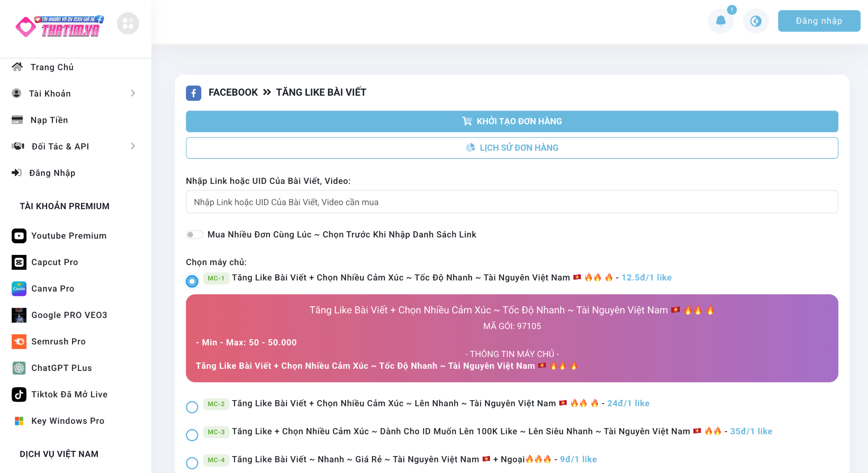Click the Đăng Nhập sidebar arrow icon
This screenshot has height=473, width=868.
click(17, 173)
